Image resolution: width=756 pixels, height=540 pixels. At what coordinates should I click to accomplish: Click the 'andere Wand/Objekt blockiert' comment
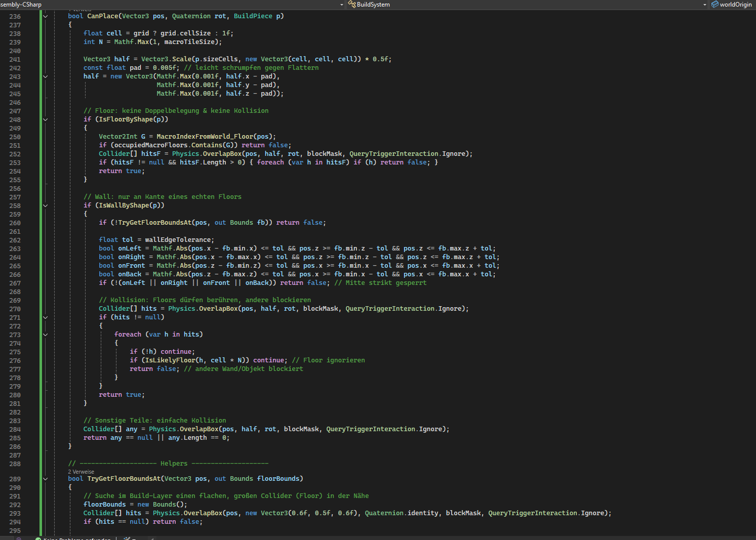pos(243,369)
